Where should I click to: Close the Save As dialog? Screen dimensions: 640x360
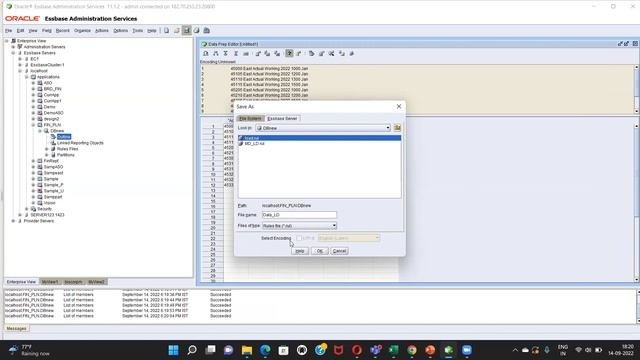coord(399,106)
